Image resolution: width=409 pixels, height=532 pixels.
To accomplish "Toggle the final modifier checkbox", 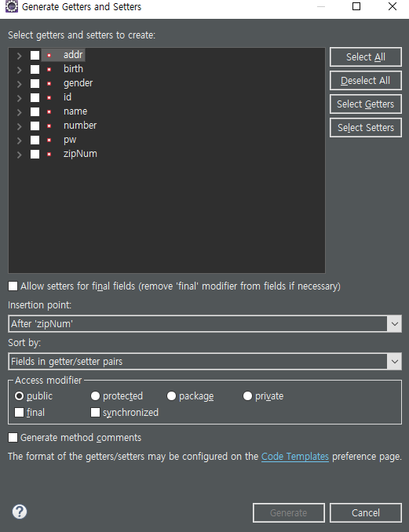I will tap(19, 412).
